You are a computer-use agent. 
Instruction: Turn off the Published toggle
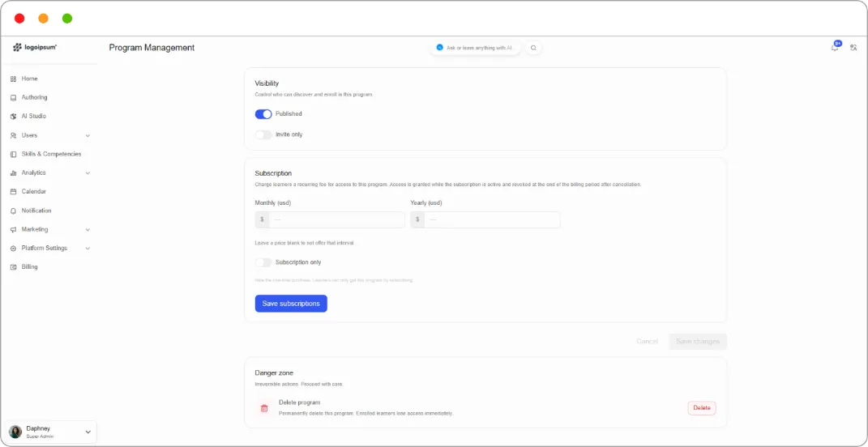pos(263,114)
